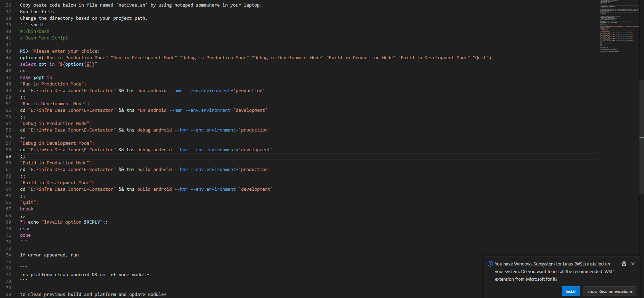Click "Debug in Development Mode") label line 57
644x298 pixels.
click(x=57, y=143)
